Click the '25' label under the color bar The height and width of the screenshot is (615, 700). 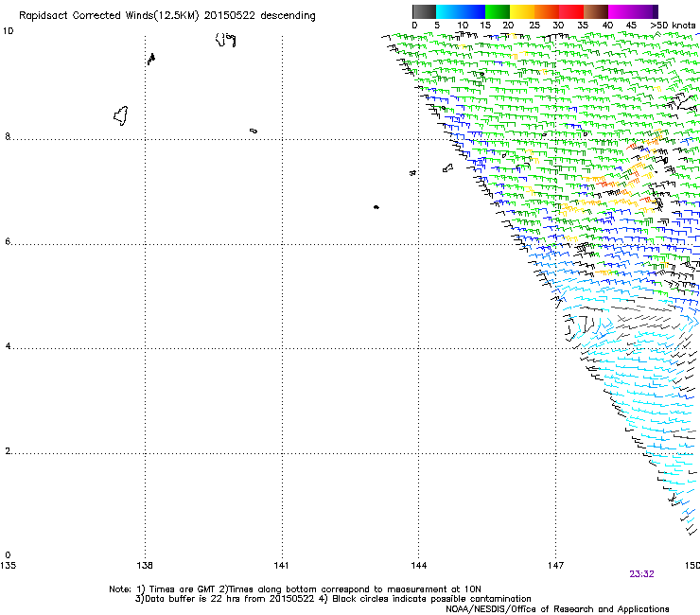[x=534, y=26]
